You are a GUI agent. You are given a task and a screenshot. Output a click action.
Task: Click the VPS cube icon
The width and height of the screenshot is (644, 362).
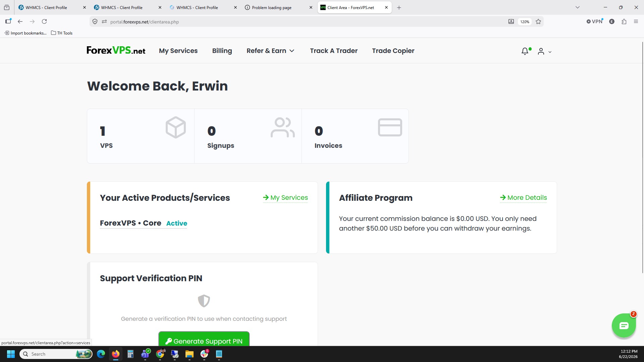coord(175,127)
